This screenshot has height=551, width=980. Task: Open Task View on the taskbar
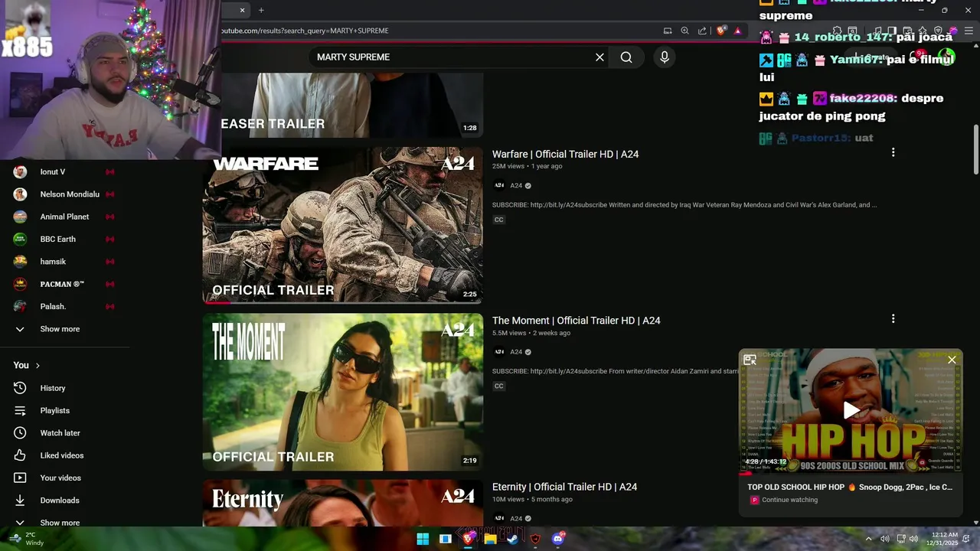[x=446, y=539]
